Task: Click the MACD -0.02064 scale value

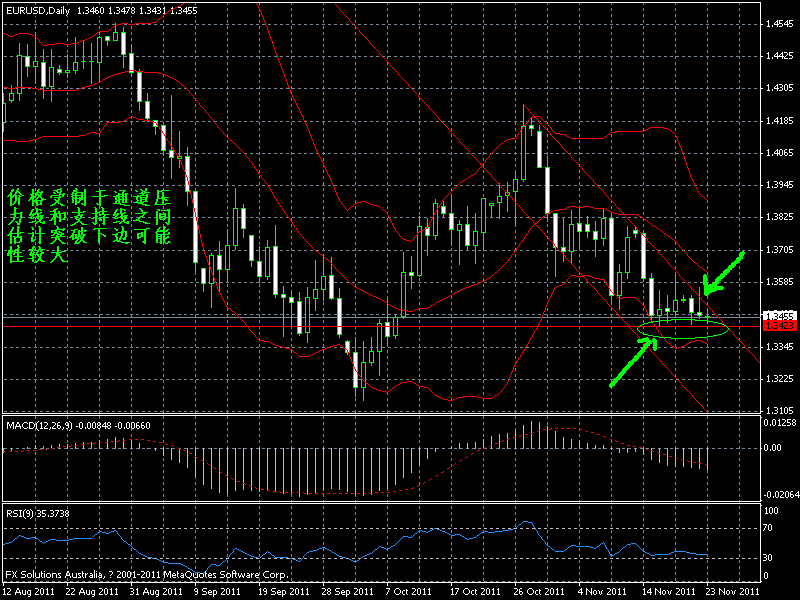Action: [x=780, y=494]
